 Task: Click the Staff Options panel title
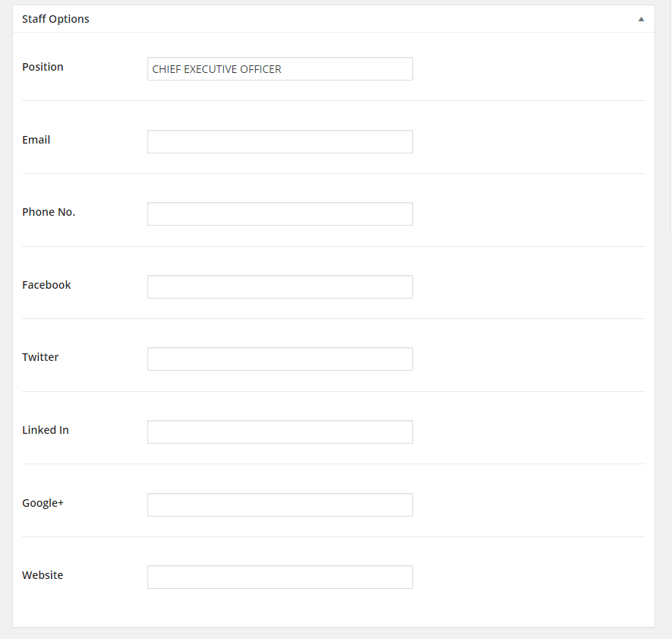[x=55, y=19]
